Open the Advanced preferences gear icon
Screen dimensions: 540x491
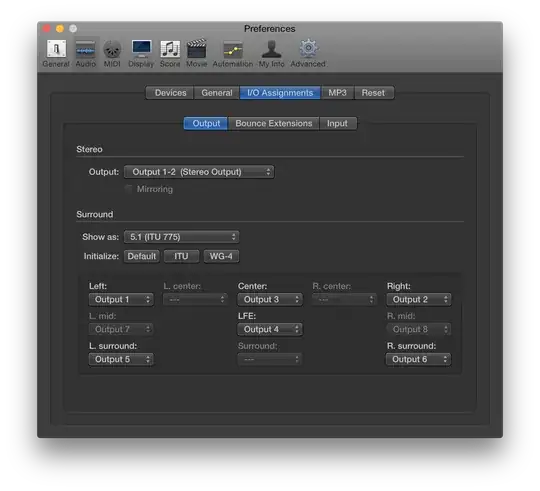click(x=308, y=53)
